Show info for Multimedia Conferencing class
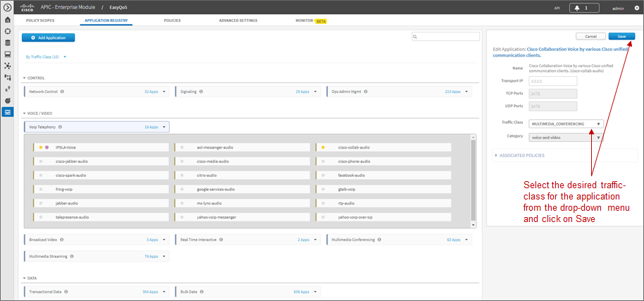Image resolution: width=644 pixels, height=301 pixels. [379, 240]
